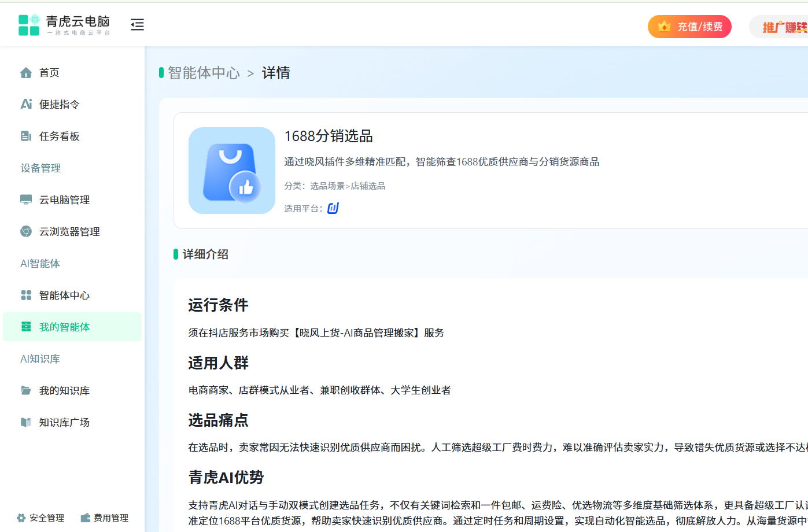Click the line starting 须在抖店服务市场购买
Viewport: 808px width, 532px height.
(316, 332)
